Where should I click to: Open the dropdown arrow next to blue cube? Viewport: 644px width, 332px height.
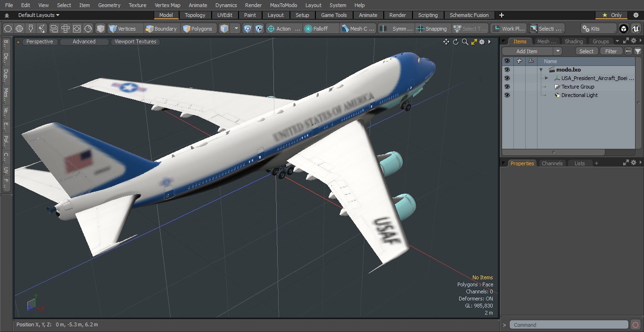(237, 29)
